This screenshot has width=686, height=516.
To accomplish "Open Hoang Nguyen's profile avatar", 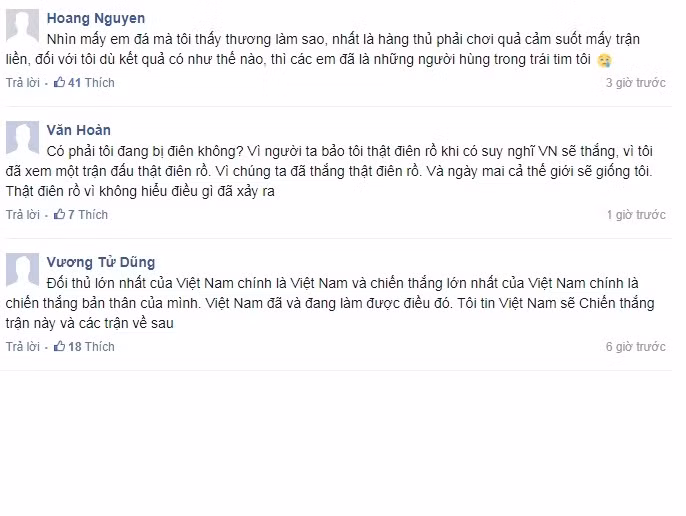I will click(22, 27).
